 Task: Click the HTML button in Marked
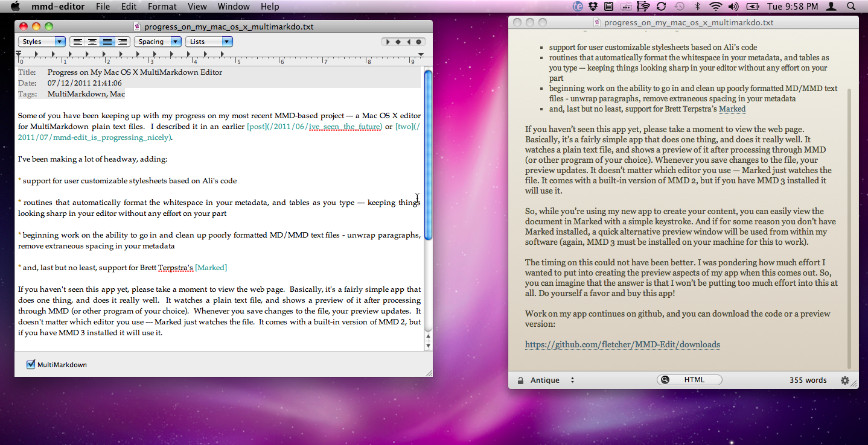click(689, 380)
